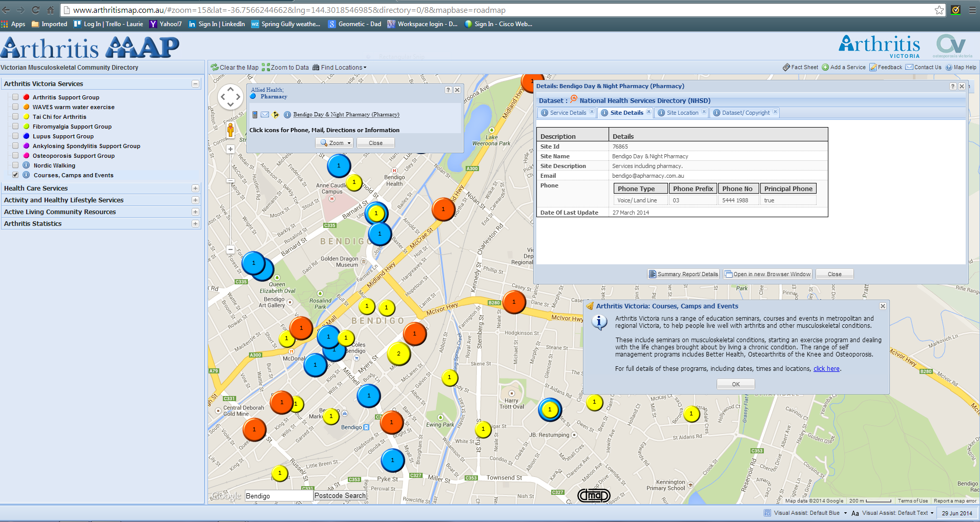The height and width of the screenshot is (522, 980).
Task: Check Fibromyalgia Support Group layer
Action: click(15, 126)
